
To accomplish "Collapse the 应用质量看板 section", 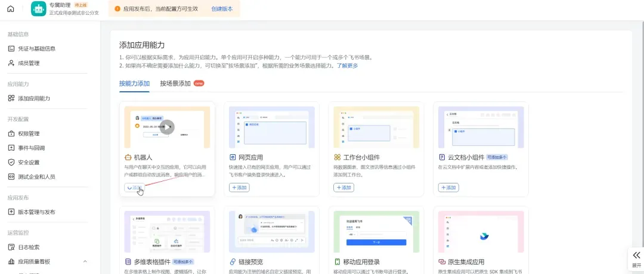I will coord(85,261).
